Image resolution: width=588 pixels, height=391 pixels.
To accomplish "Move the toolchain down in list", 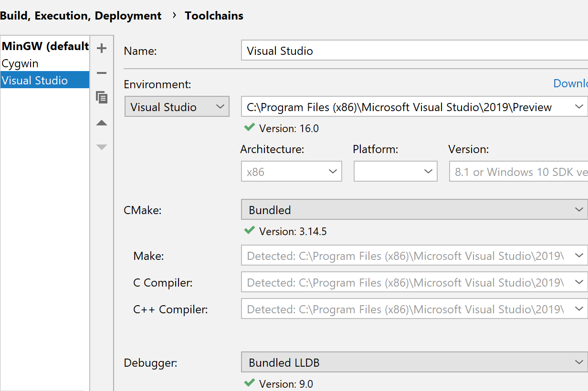I will (102, 147).
